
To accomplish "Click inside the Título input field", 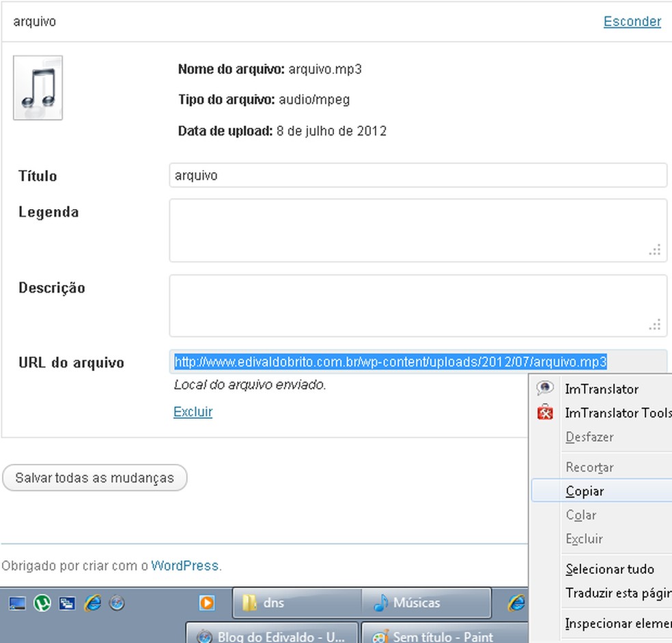I will pos(418,176).
